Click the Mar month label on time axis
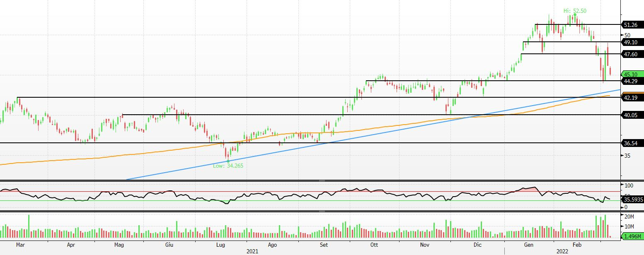The height and width of the screenshot is (255, 644). point(20,245)
